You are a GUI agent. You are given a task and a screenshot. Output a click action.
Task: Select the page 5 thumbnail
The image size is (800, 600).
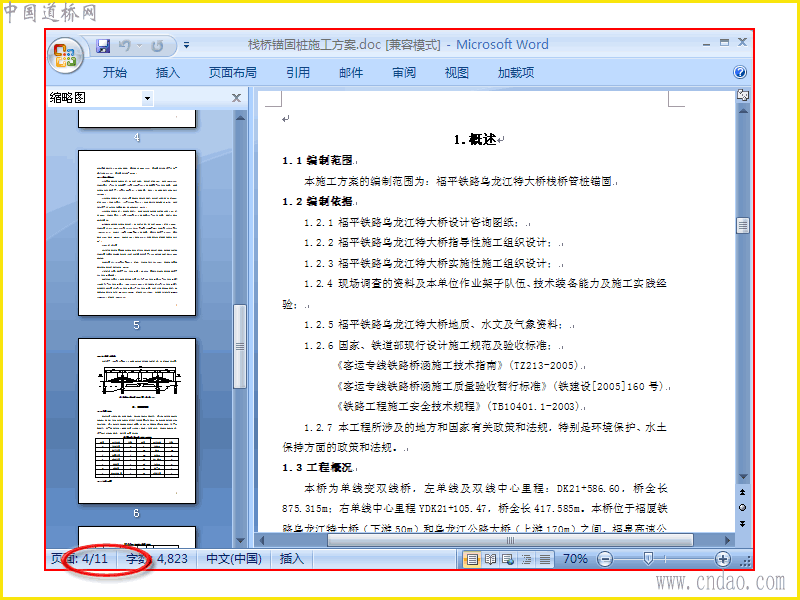[x=137, y=233]
